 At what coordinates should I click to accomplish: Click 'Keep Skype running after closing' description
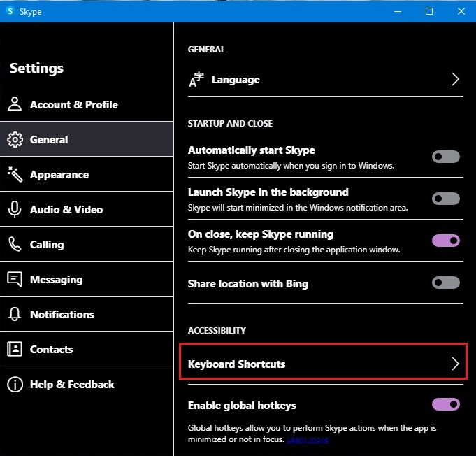(294, 250)
